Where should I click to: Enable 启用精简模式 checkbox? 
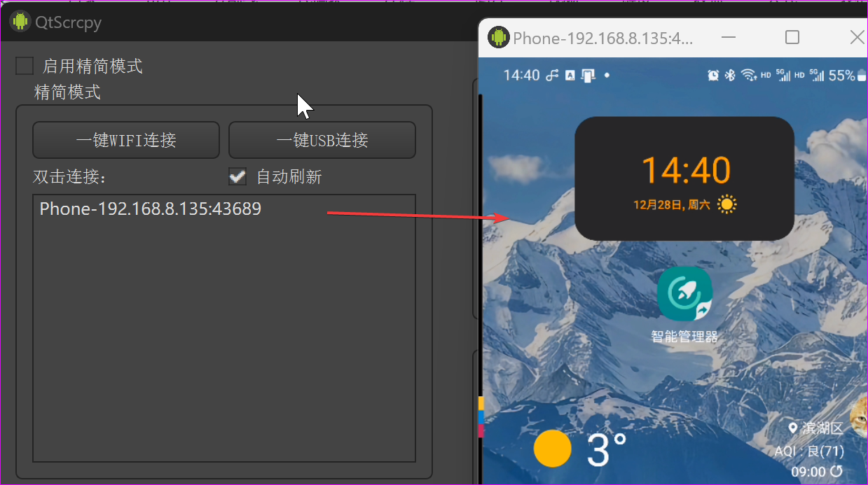(x=25, y=65)
